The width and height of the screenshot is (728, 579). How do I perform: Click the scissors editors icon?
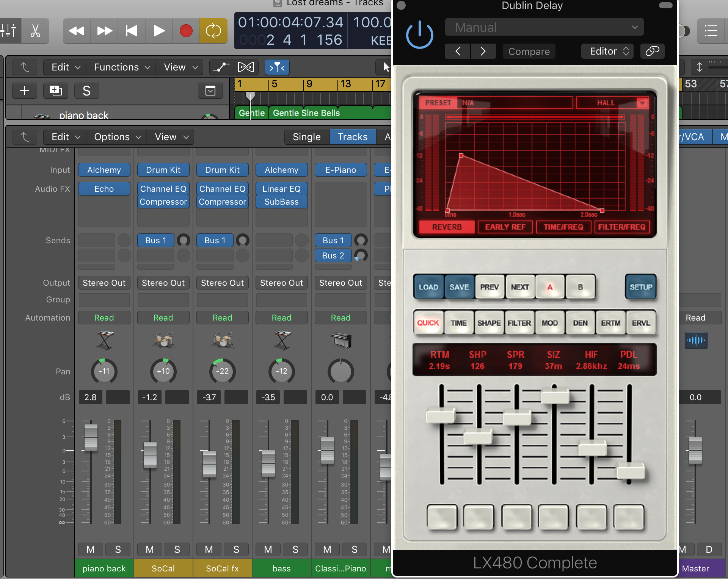[35, 31]
